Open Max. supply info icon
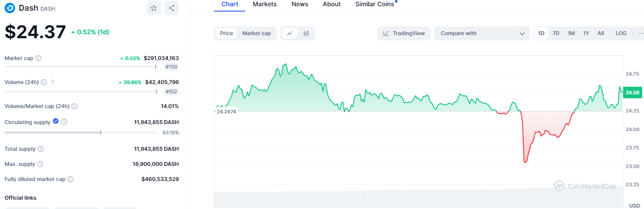 click(40, 164)
